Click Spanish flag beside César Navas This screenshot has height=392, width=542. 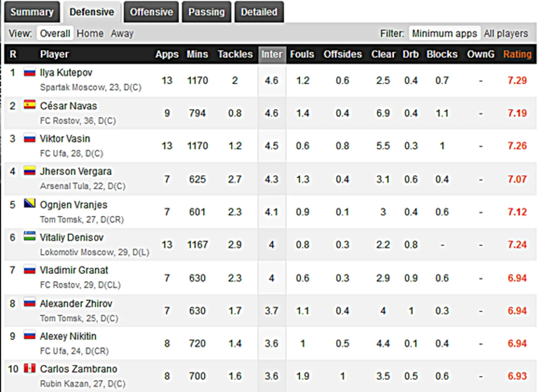[x=30, y=105]
